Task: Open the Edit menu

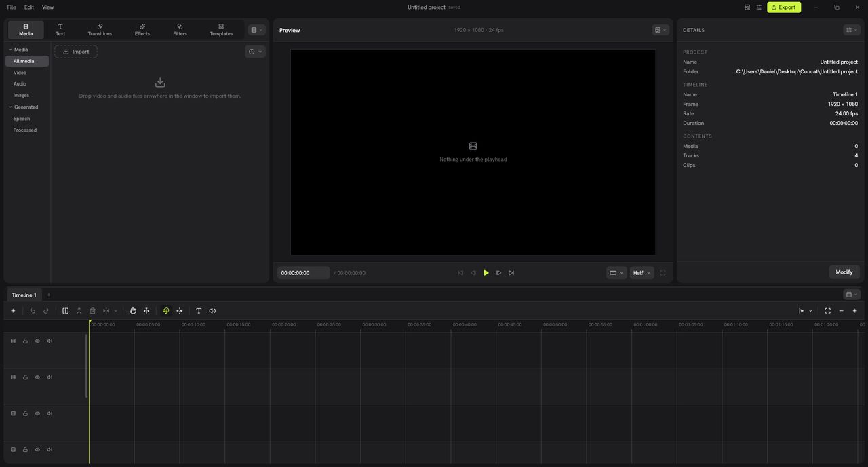Action: coord(29,7)
